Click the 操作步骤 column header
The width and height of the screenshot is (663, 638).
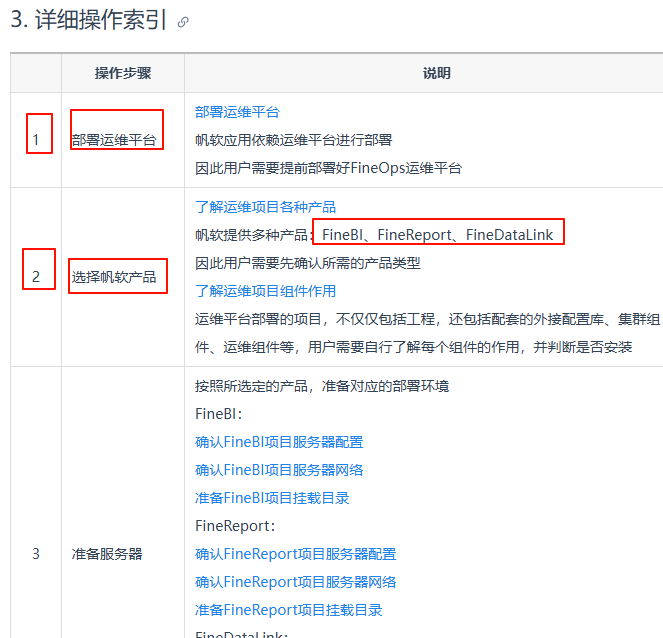coord(123,73)
